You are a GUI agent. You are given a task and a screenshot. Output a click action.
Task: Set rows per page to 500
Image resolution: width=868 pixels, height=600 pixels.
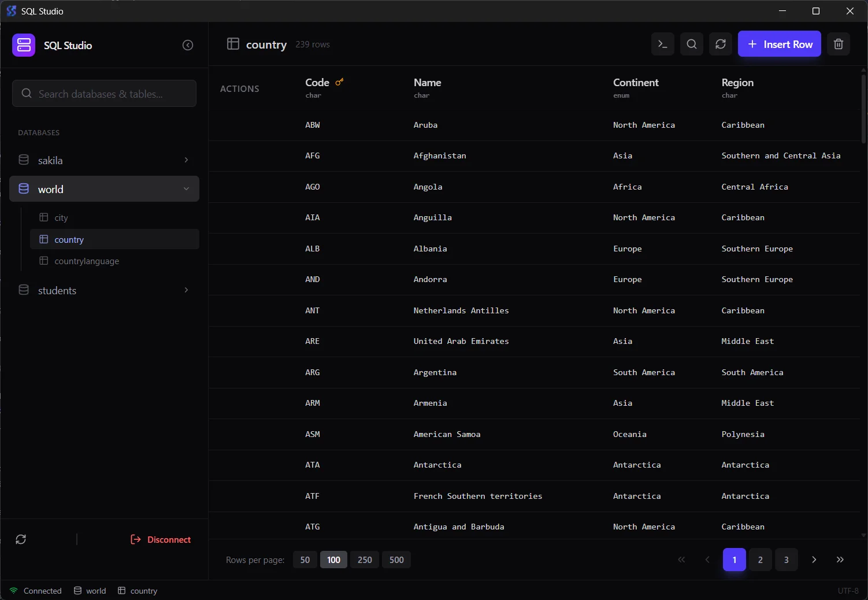396,560
